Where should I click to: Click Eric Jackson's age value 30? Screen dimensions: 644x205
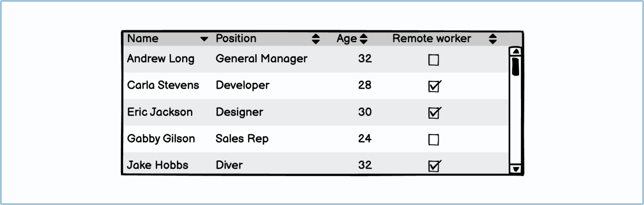pos(365,112)
